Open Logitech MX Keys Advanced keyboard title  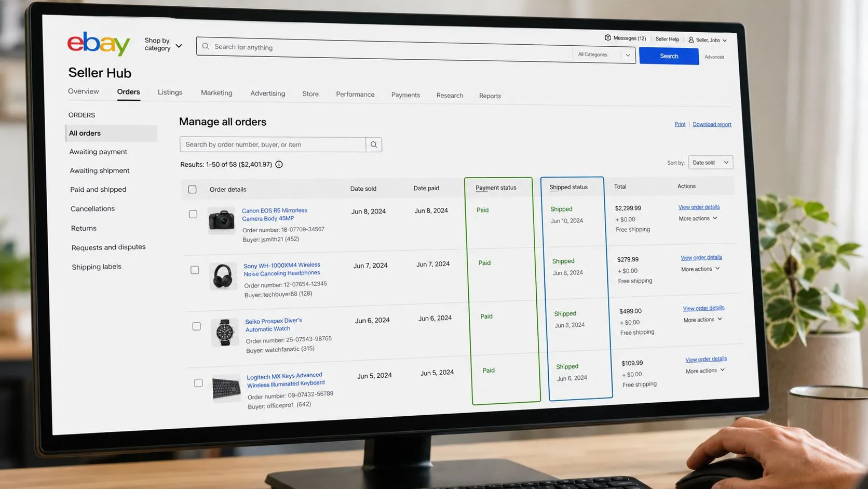(x=285, y=380)
